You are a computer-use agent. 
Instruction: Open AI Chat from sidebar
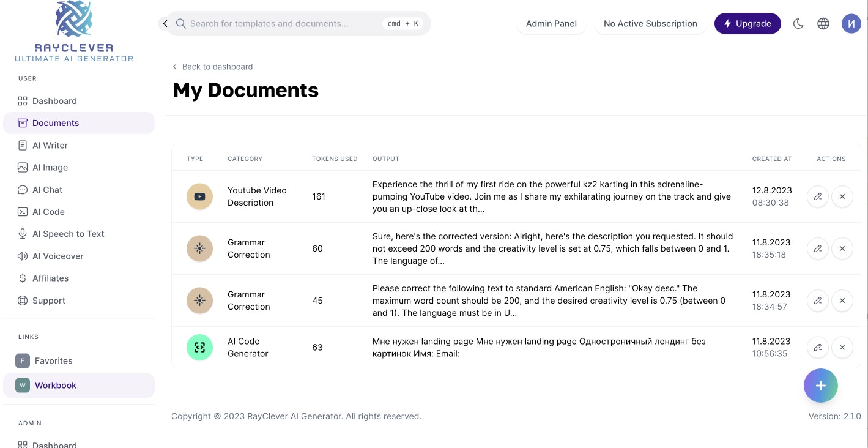[79, 190]
